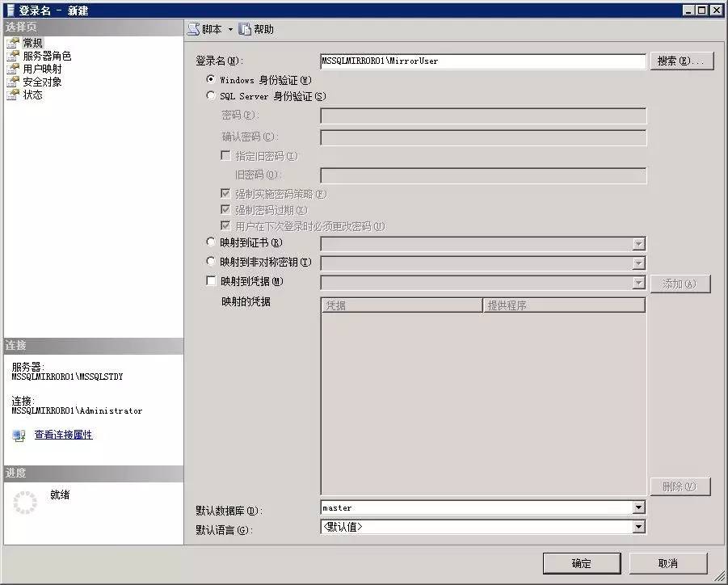This screenshot has height=585, width=728.
Task: Click the 连接 panel header
Action: [x=93, y=346]
